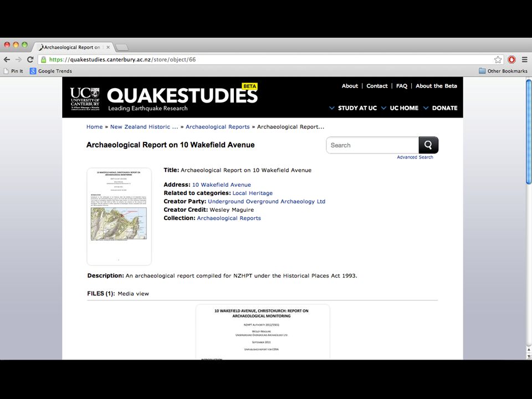Open the Google Trends bookmark
This screenshot has height=399, width=532.
point(51,71)
